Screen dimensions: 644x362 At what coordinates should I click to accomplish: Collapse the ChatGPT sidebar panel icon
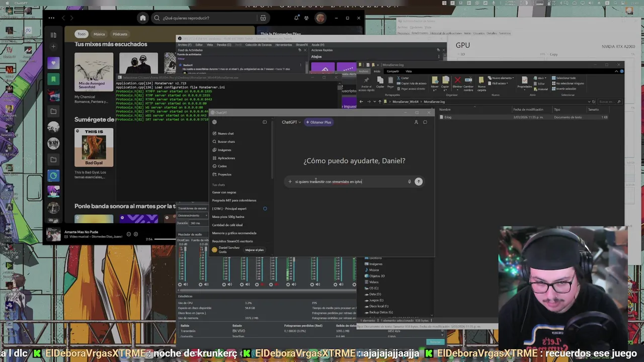[265, 122]
